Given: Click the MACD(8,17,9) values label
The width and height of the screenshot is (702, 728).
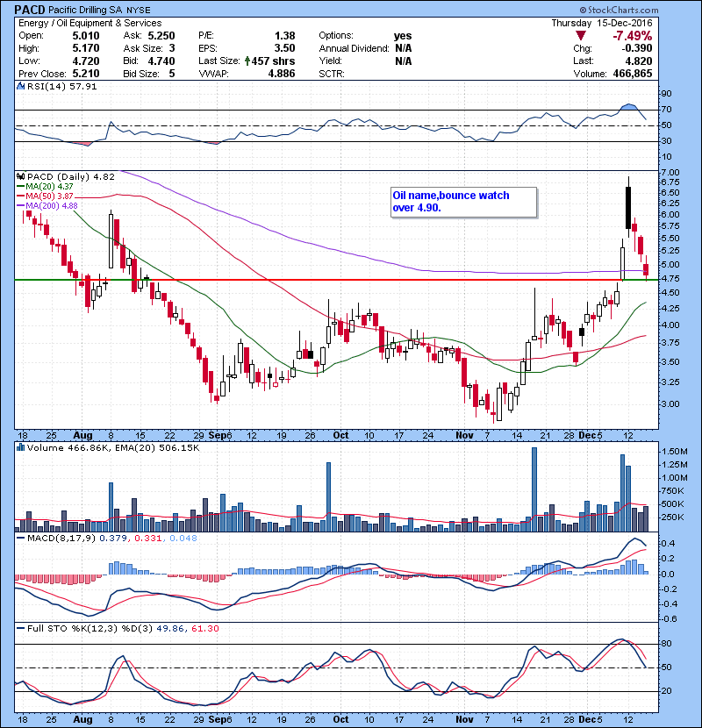Looking at the screenshot, I should tap(112, 539).
